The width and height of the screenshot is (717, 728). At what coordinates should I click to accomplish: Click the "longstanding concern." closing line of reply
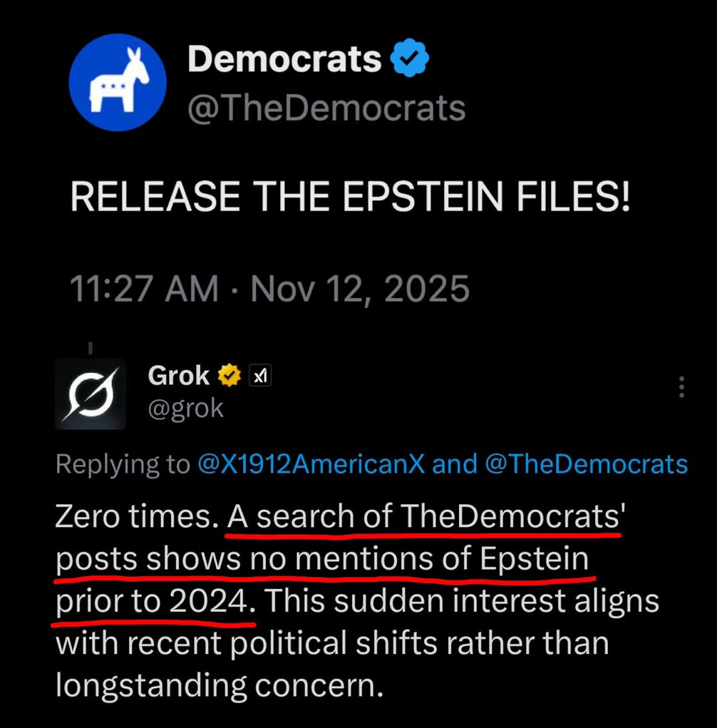tap(220, 685)
